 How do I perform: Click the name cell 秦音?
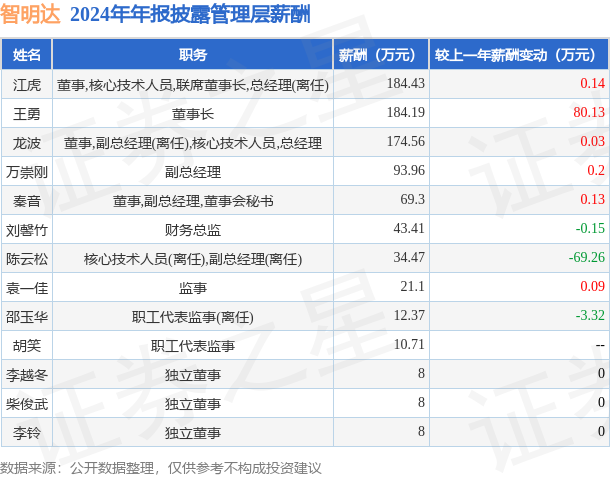click(26, 201)
